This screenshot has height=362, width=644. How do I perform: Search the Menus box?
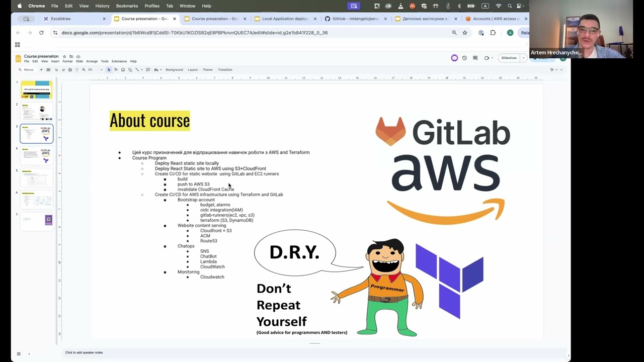coord(26,69)
